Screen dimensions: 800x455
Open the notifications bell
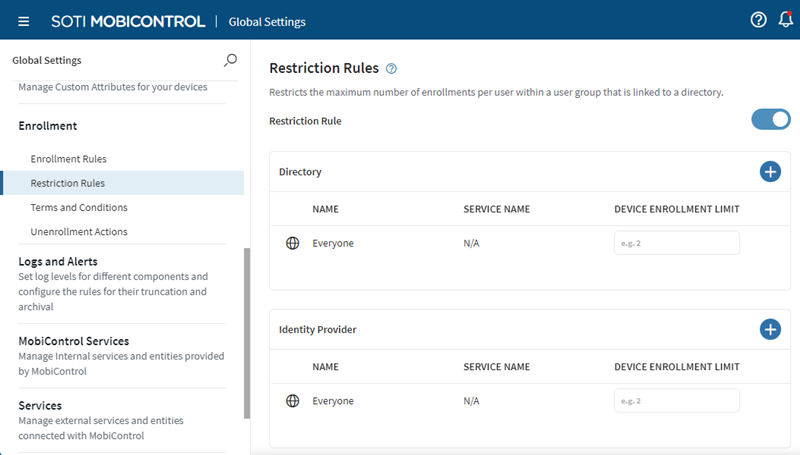[785, 21]
